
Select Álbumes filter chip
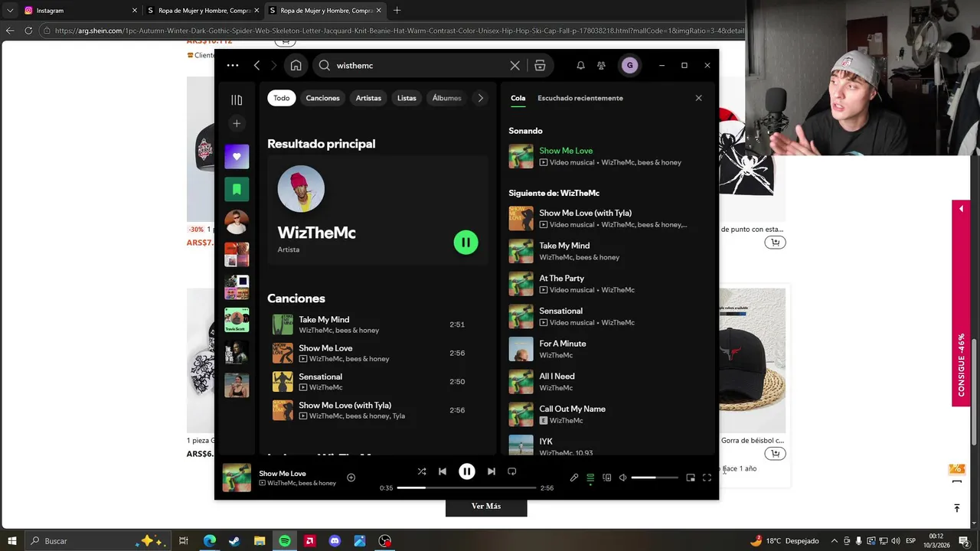tap(447, 98)
